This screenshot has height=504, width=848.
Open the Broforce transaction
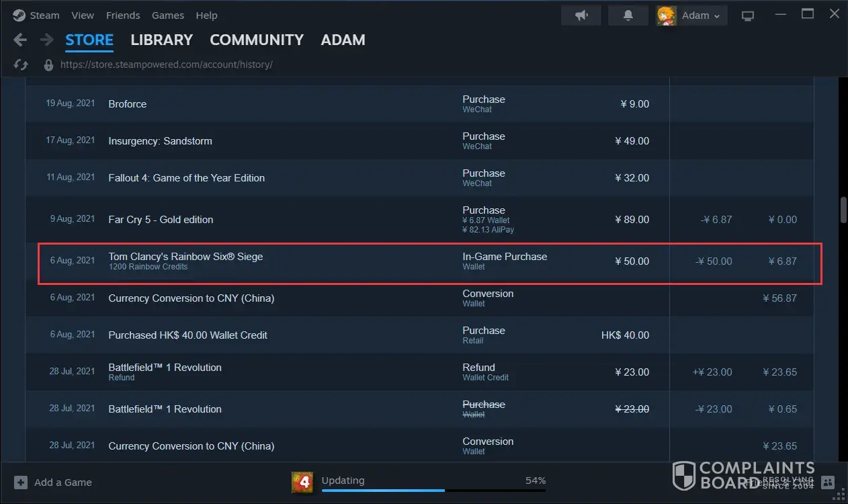coord(419,104)
